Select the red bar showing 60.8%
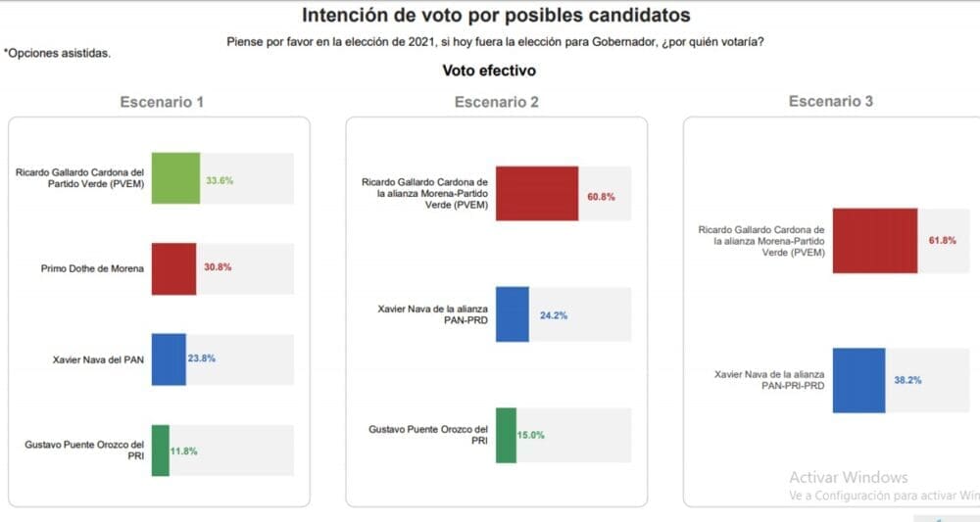The height and width of the screenshot is (522, 980). coord(537,194)
